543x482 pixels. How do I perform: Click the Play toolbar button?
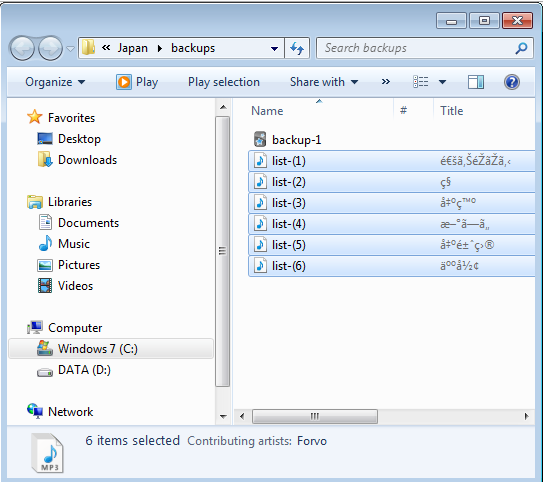[x=137, y=82]
